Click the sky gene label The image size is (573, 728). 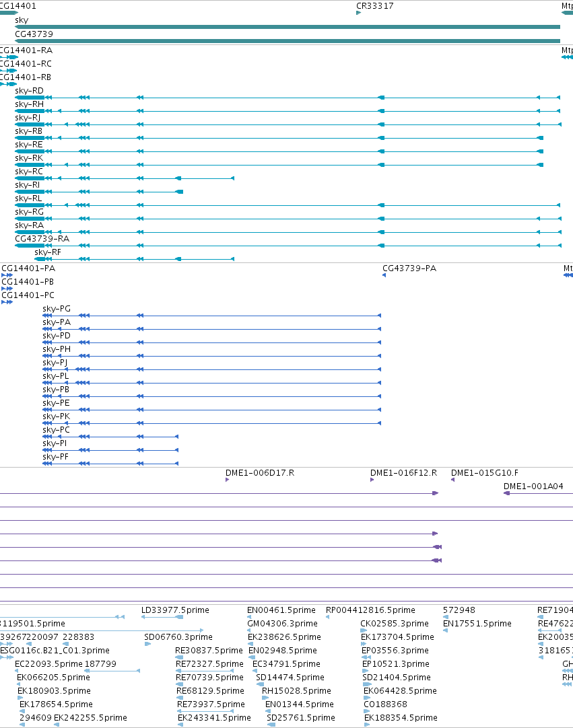22,20
